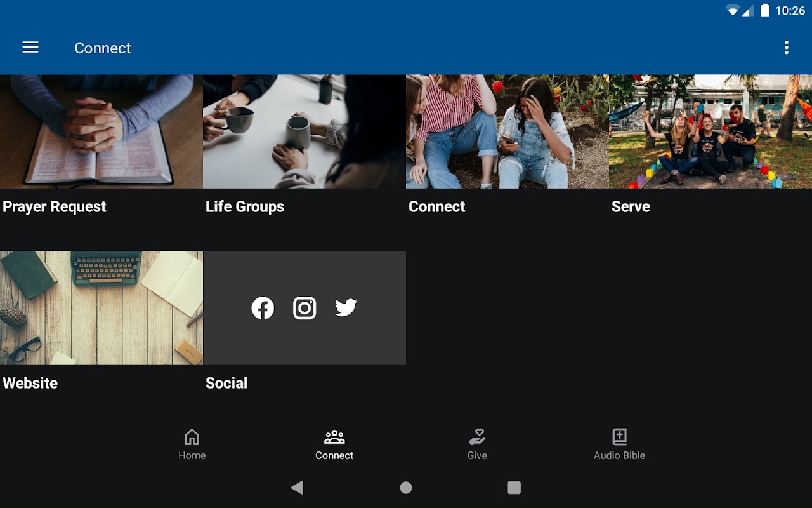Open the Life Groups coffee cups image
The height and width of the screenshot is (508, 812).
click(x=304, y=131)
